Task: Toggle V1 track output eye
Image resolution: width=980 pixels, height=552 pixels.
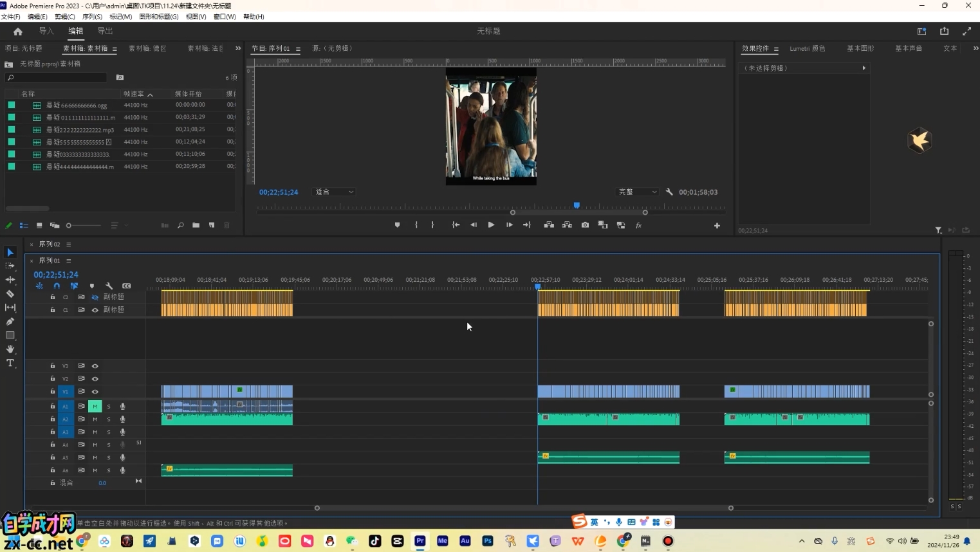Action: [95, 392]
